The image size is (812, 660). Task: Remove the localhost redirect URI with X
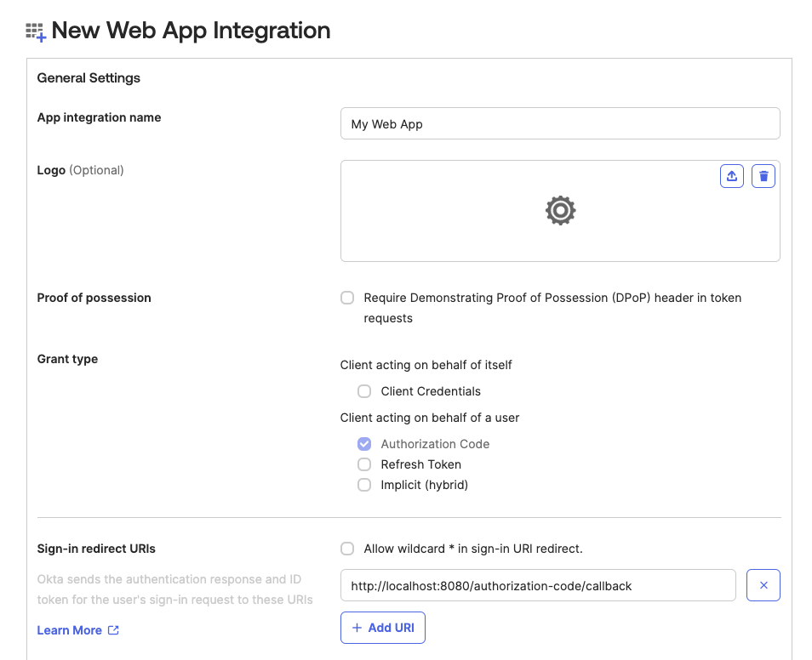pyautogui.click(x=763, y=585)
